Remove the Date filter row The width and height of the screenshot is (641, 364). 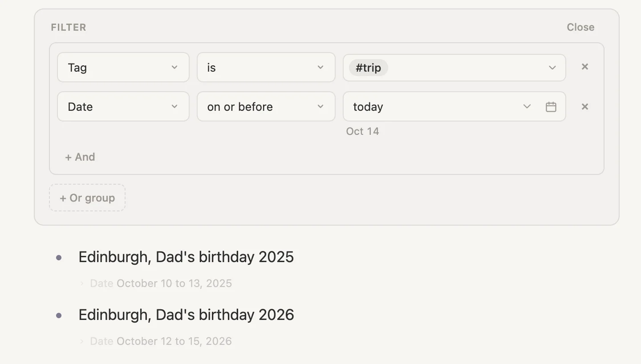[585, 107]
